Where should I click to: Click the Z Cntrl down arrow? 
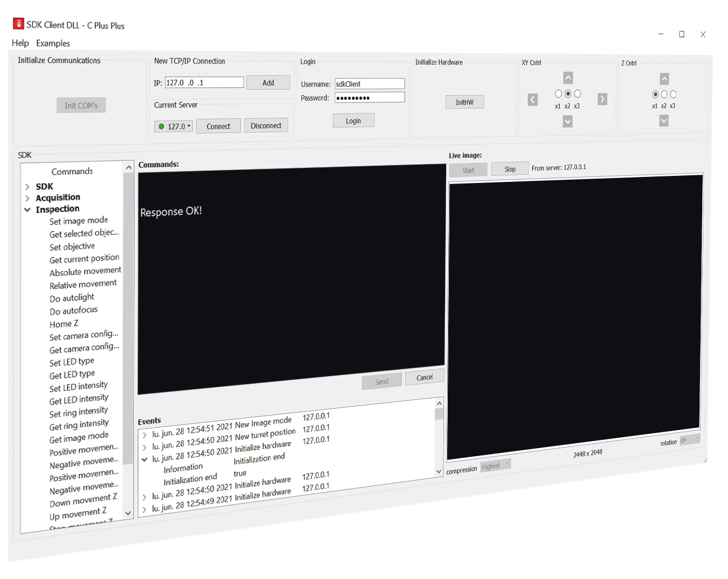(x=664, y=121)
